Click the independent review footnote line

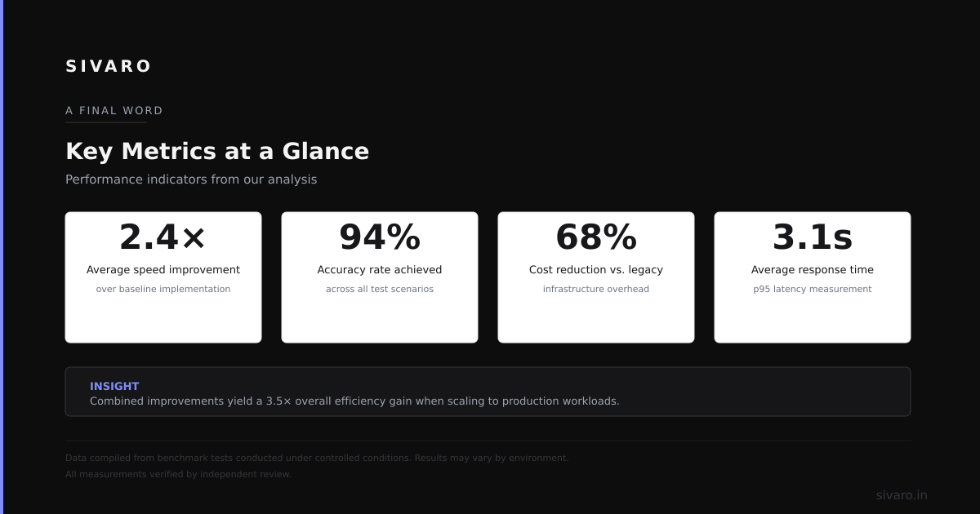click(178, 474)
